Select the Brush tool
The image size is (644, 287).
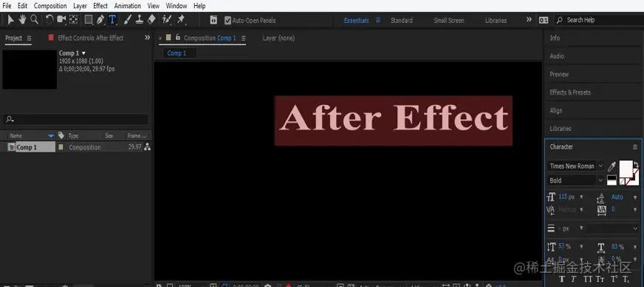[x=127, y=19]
